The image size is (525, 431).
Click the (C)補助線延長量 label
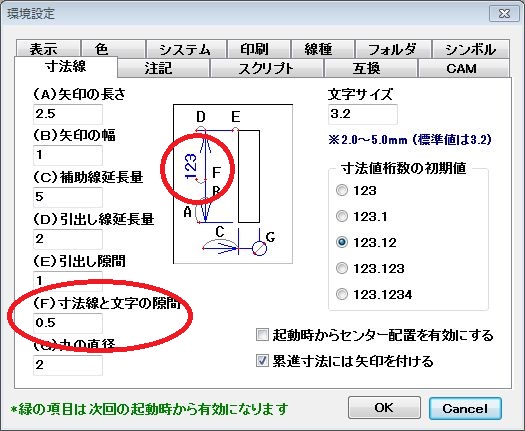[x=88, y=177]
